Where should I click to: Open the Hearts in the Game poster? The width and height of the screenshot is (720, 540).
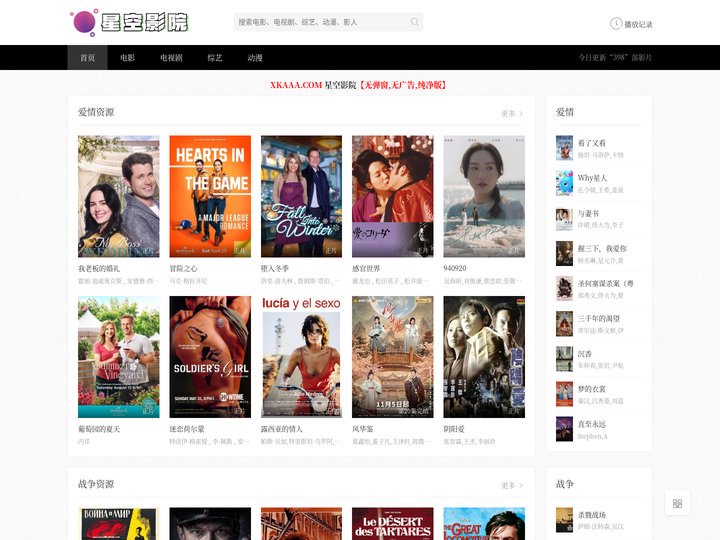[210, 196]
